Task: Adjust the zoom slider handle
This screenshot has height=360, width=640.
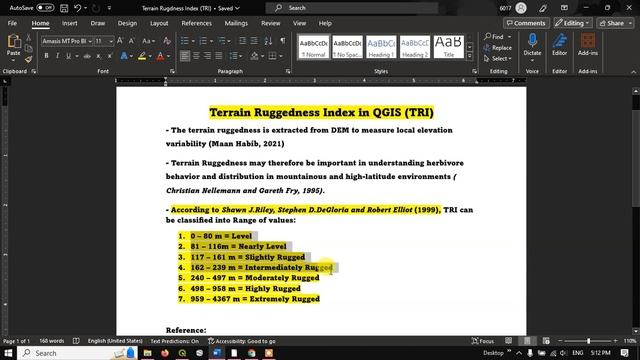Action: click(x=588, y=341)
